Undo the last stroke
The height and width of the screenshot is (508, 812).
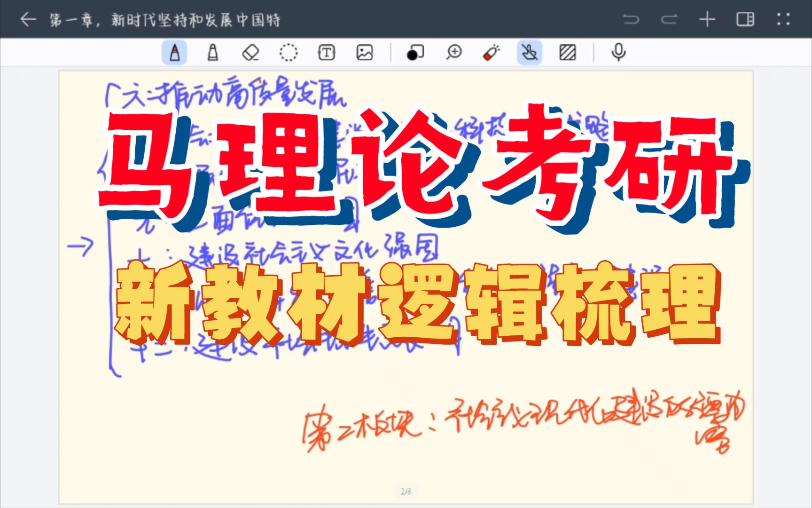coord(631,19)
